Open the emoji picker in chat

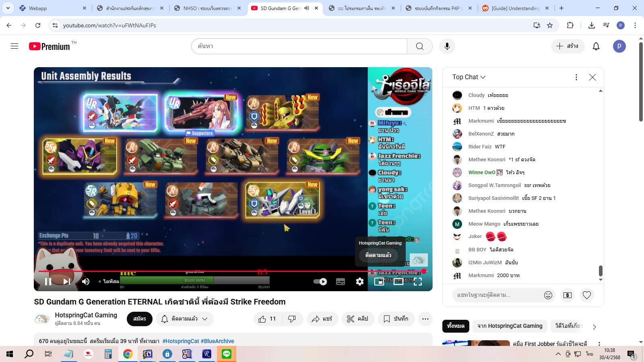pyautogui.click(x=548, y=295)
